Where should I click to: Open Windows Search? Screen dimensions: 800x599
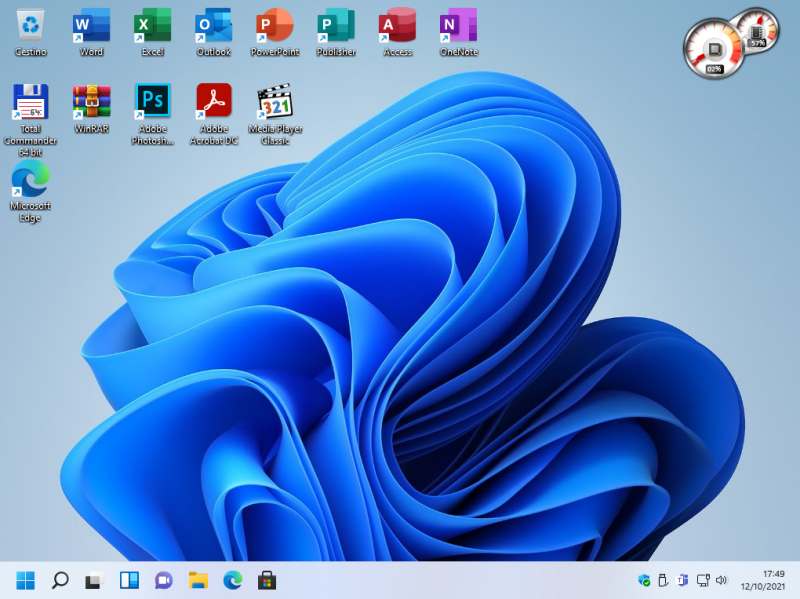click(x=59, y=580)
